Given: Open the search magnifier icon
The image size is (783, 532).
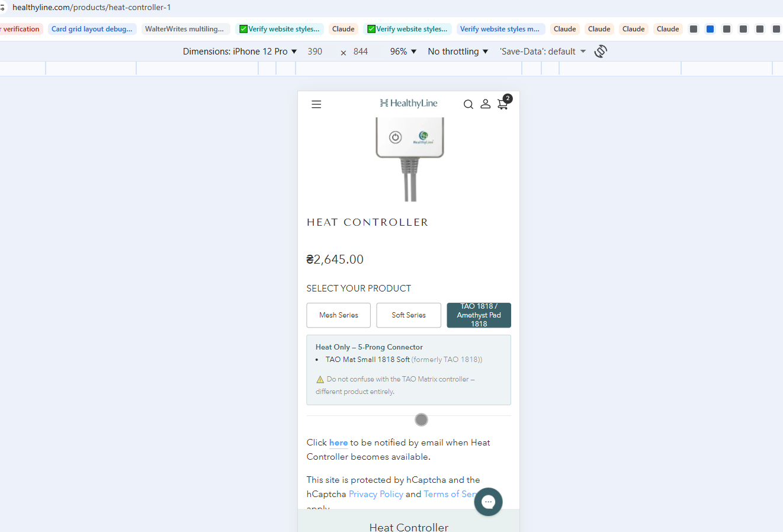Looking at the screenshot, I should (468, 104).
